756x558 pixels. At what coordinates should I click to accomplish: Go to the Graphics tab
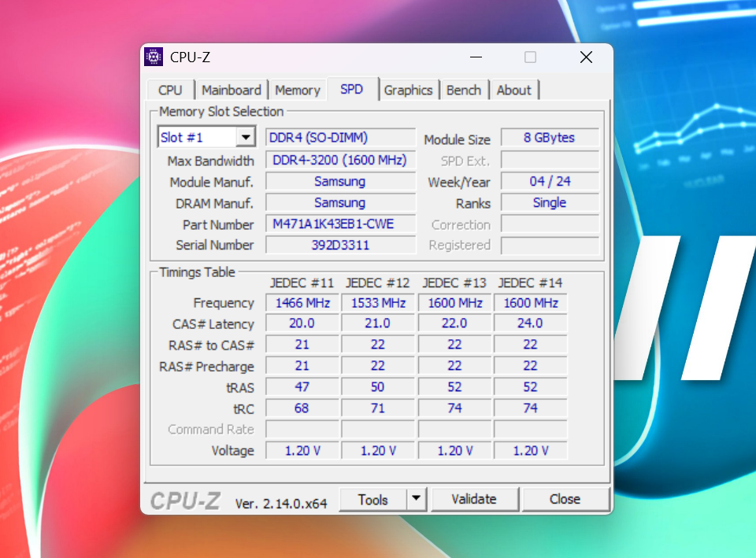click(409, 90)
